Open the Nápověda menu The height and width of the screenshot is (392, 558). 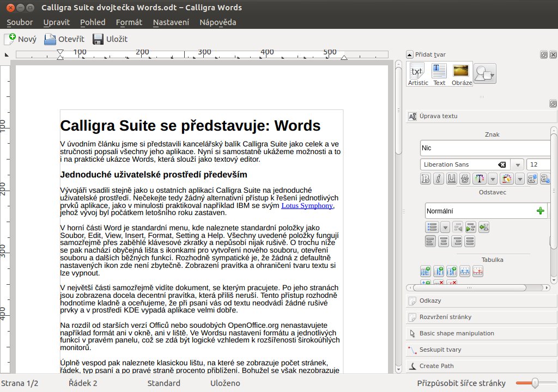coord(218,22)
